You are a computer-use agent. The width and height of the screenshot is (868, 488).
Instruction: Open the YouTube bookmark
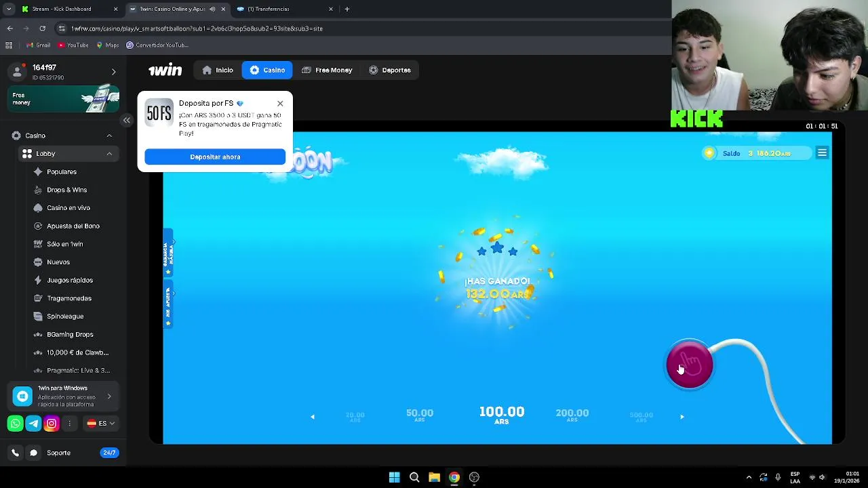click(x=73, y=45)
